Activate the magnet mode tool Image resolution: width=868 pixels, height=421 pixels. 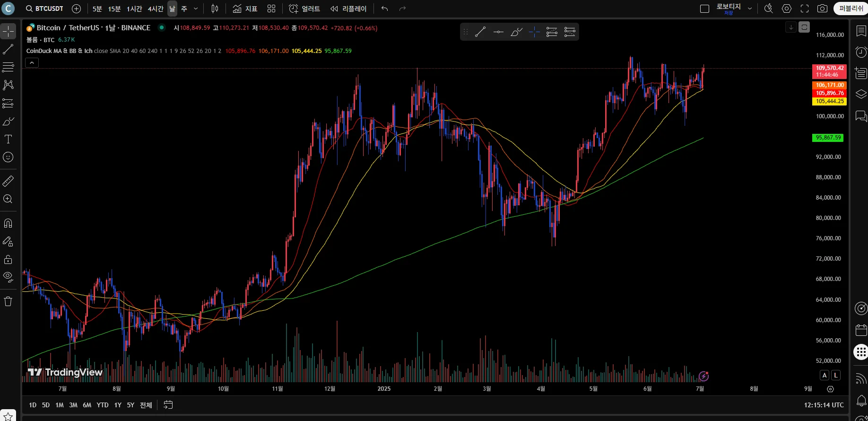(x=8, y=223)
